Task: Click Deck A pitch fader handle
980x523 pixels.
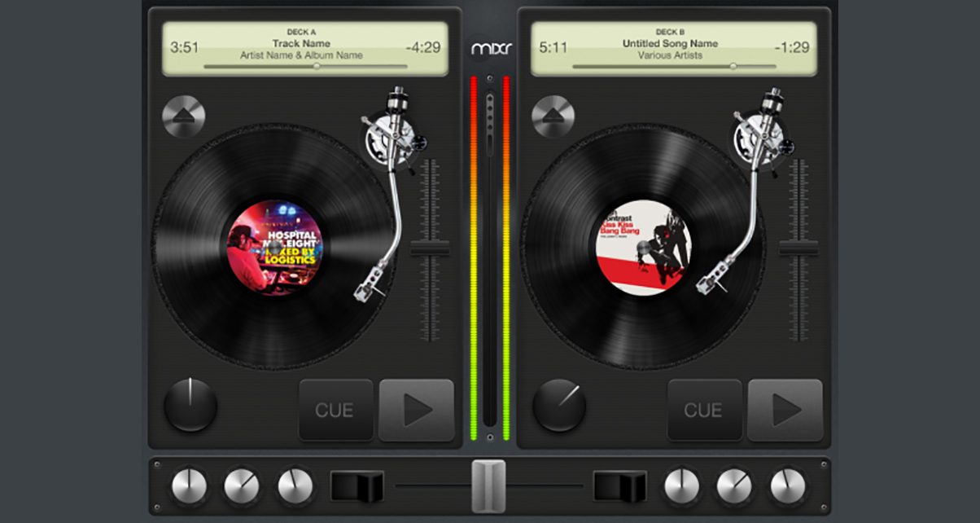Action: coord(430,248)
